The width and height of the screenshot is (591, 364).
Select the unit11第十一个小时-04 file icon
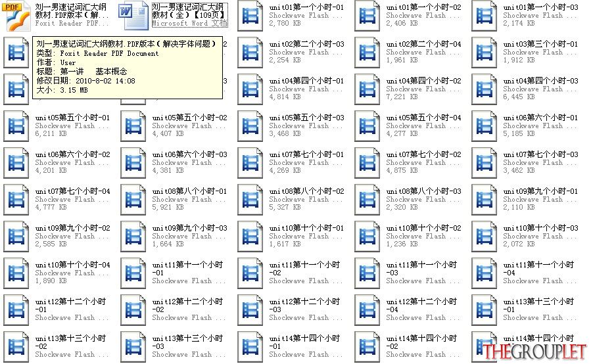(485, 273)
